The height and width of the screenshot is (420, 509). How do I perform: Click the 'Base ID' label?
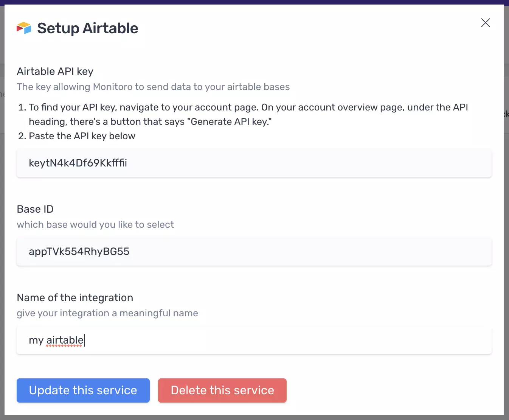pyautogui.click(x=35, y=209)
